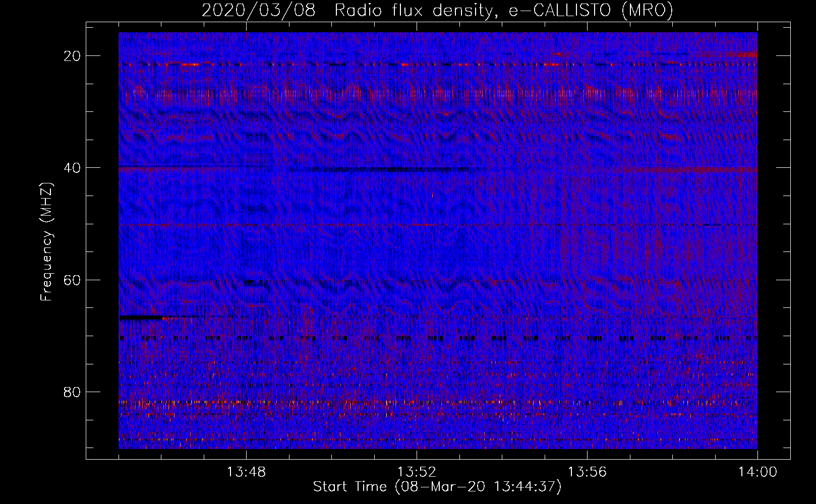This screenshot has width=816, height=504.
Task: Click the frequency tick label '40'
Action: [x=73, y=168]
